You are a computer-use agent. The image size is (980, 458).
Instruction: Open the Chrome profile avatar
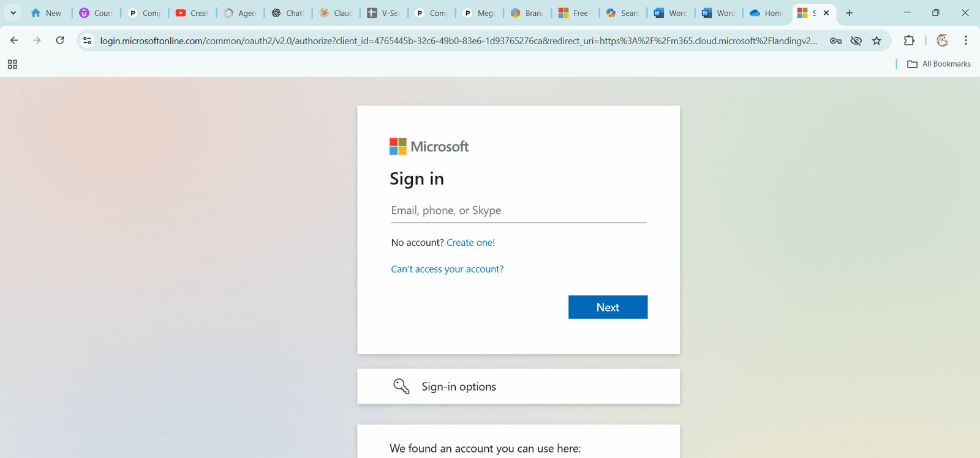coord(942,40)
